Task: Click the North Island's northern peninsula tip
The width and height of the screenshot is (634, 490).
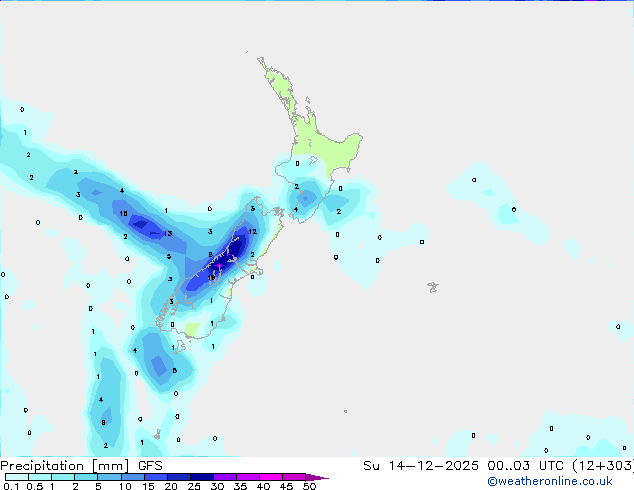Action: pyautogui.click(x=261, y=60)
